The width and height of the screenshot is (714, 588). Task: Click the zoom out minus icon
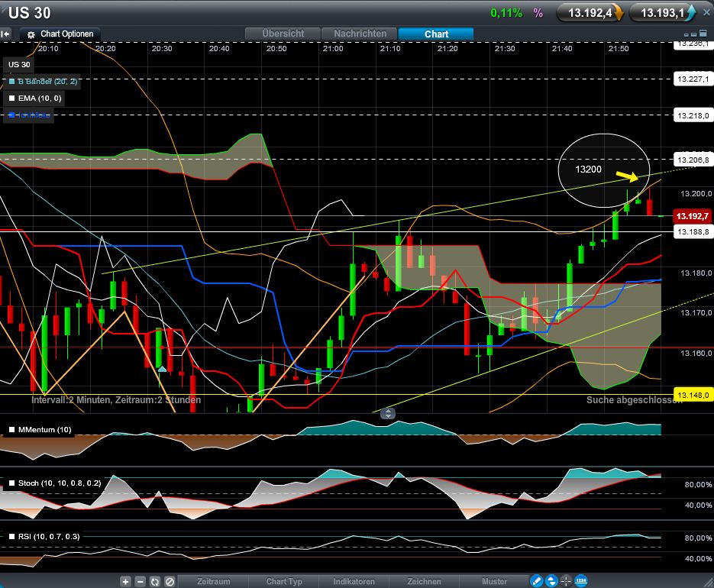pos(141,581)
